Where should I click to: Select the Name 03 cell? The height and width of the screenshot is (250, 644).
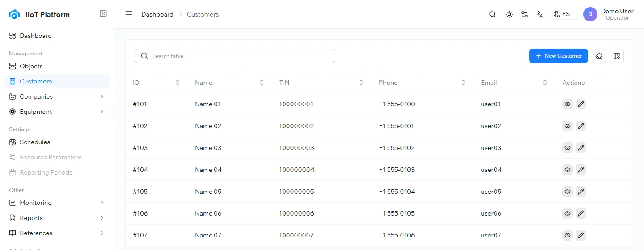208,148
